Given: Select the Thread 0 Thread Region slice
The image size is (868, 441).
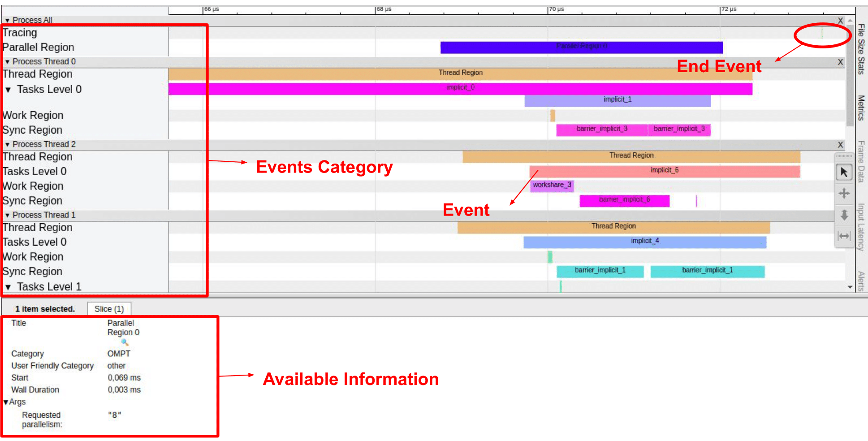Looking at the screenshot, I should [460, 74].
